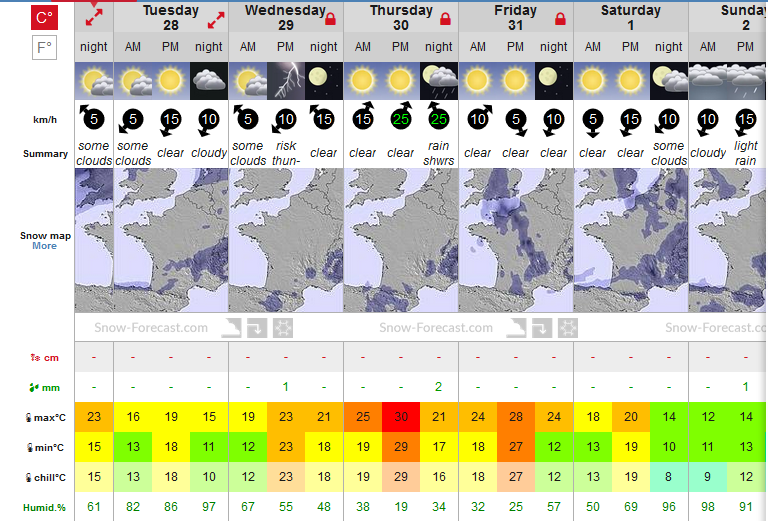Click the rain showers icon for Thursday night

(439, 81)
